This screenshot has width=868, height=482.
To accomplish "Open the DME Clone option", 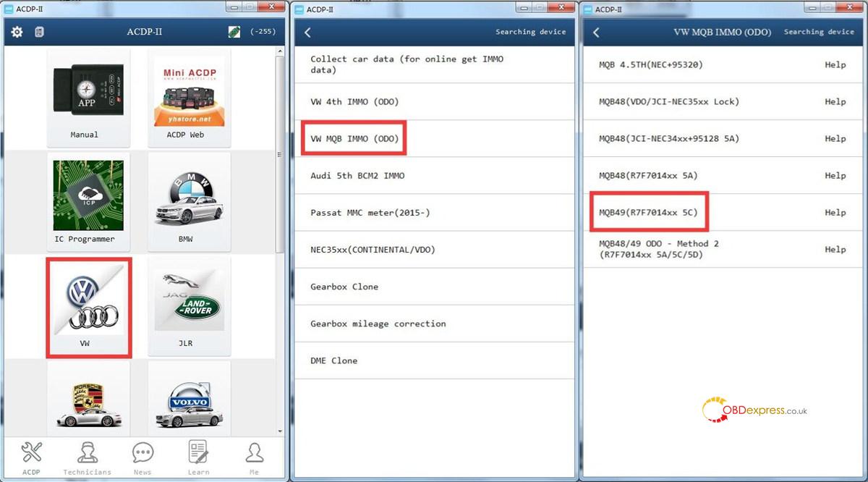I will click(434, 360).
